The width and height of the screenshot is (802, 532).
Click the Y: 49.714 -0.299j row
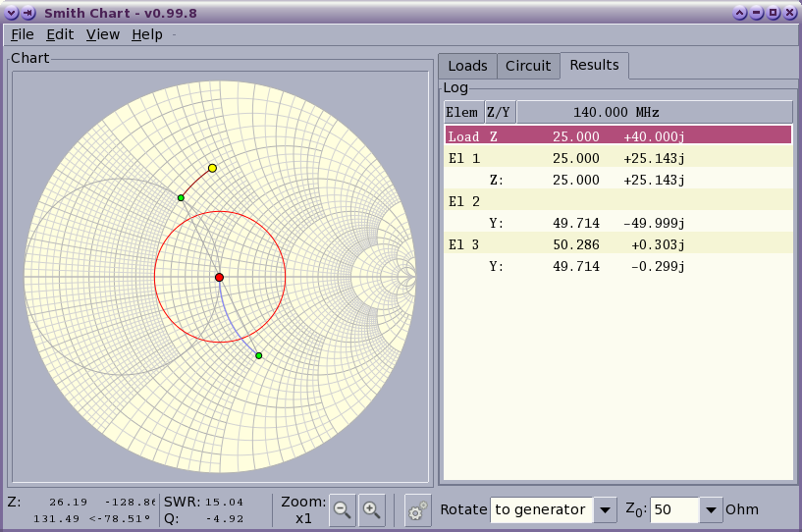click(x=617, y=266)
